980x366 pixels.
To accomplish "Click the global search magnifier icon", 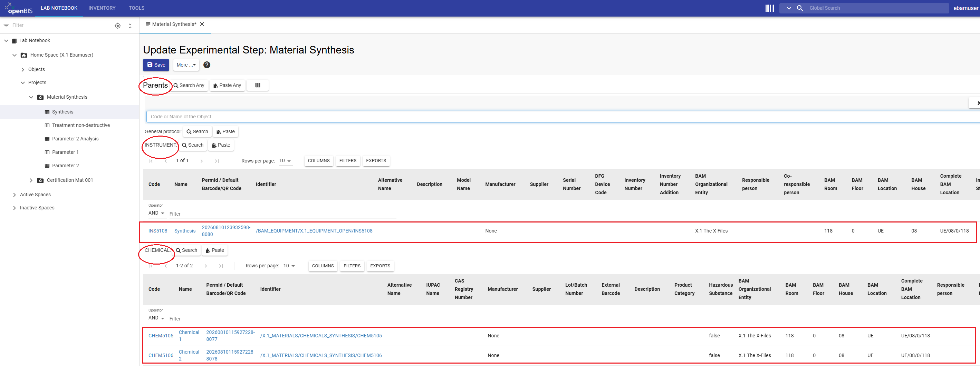I will [800, 8].
